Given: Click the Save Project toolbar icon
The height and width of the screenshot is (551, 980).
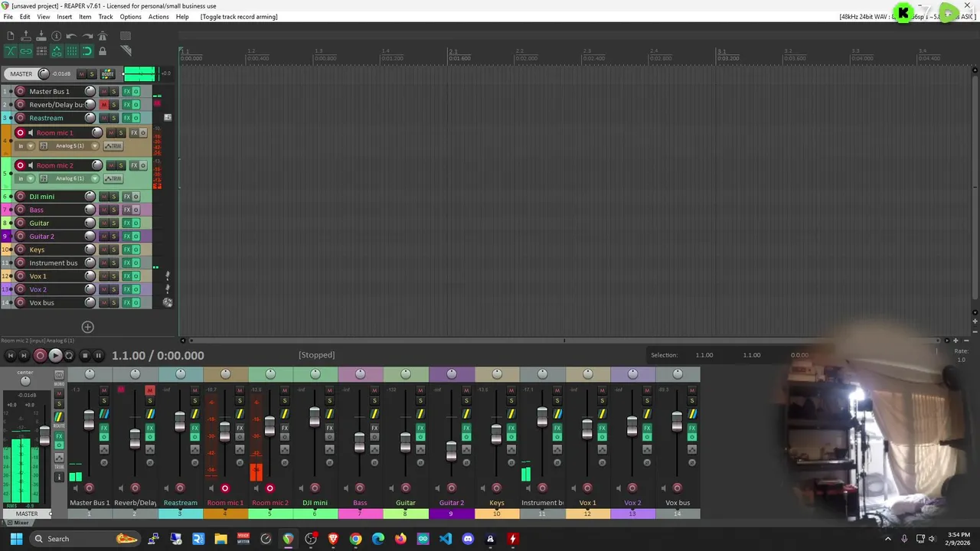Looking at the screenshot, I should [41, 36].
